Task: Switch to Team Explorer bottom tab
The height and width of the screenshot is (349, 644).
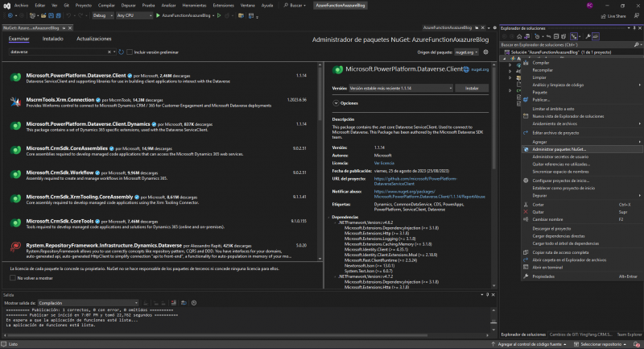Action: pos(630,334)
